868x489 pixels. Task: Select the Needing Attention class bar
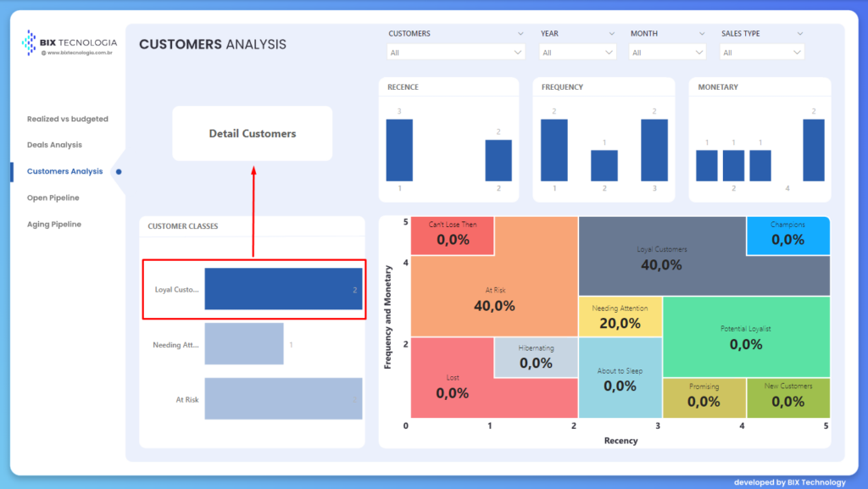(x=244, y=344)
